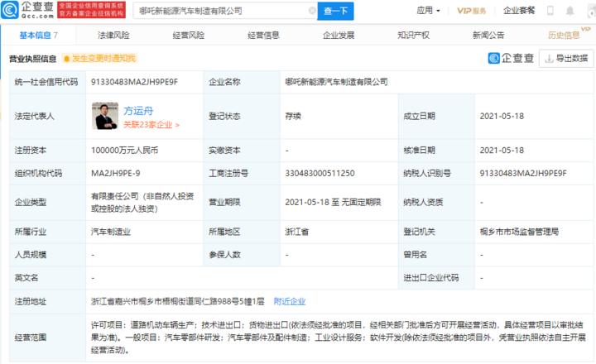Open legal representative 方运舟's photo
The image size is (596, 364).
(x=105, y=117)
